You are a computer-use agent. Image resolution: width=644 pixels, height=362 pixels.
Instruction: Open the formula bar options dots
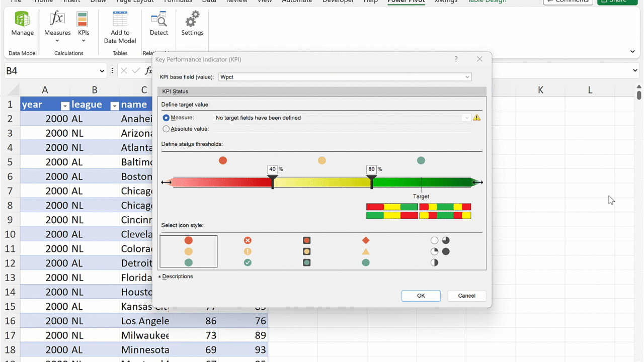(x=112, y=71)
